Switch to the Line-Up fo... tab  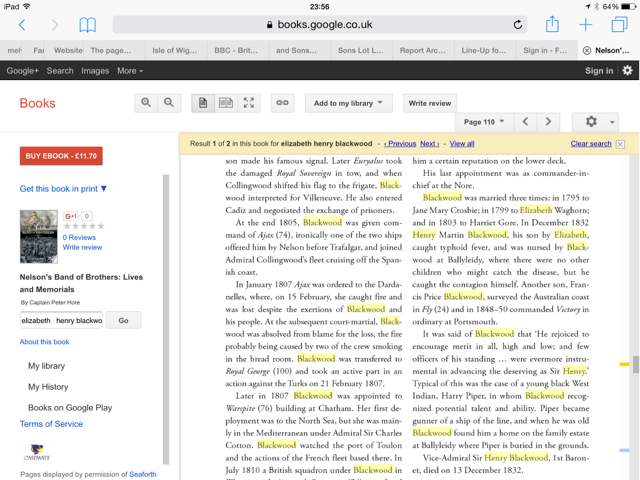[x=485, y=51]
